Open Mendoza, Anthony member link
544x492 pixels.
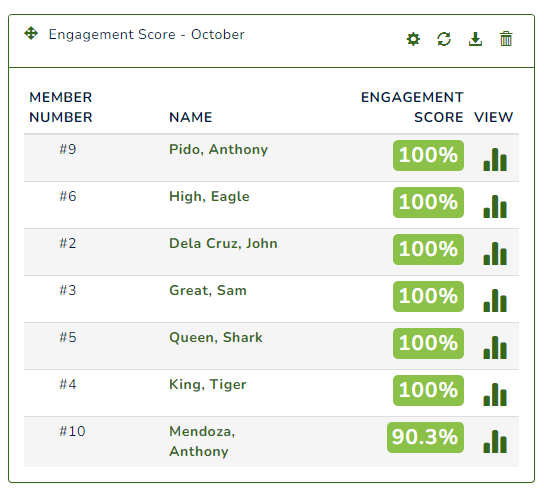[202, 441]
